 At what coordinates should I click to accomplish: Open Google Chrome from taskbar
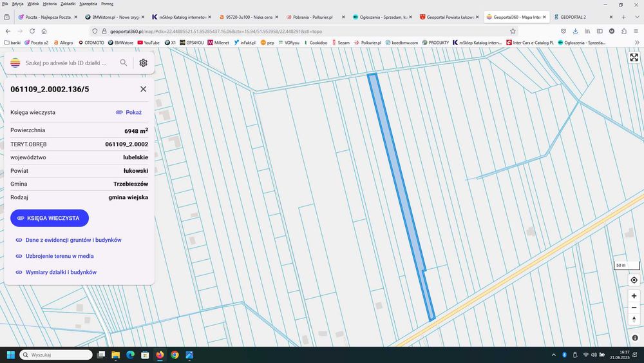point(175,355)
